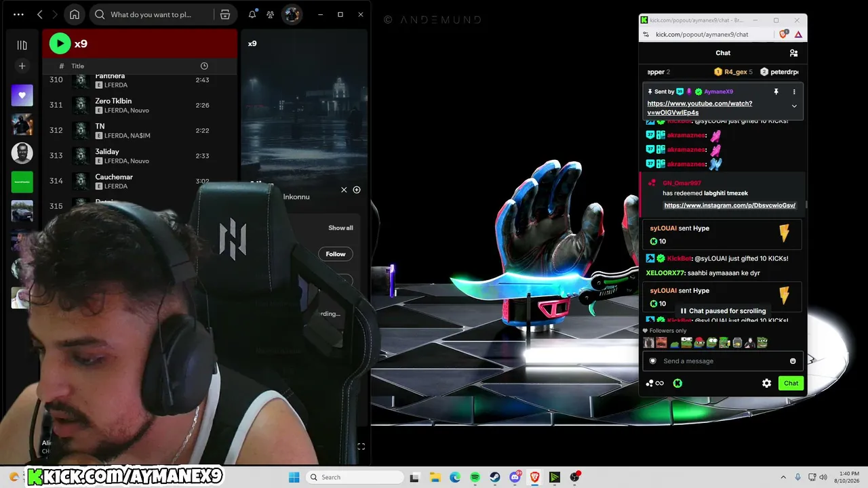Sort by duration clock column header
The width and height of the screenshot is (868, 488).
(204, 66)
